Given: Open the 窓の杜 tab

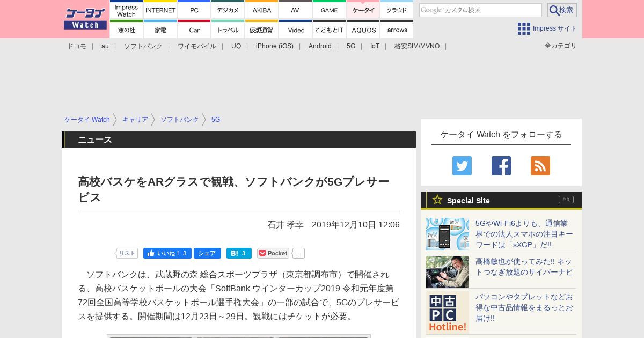Looking at the screenshot, I should pyautogui.click(x=127, y=30).
